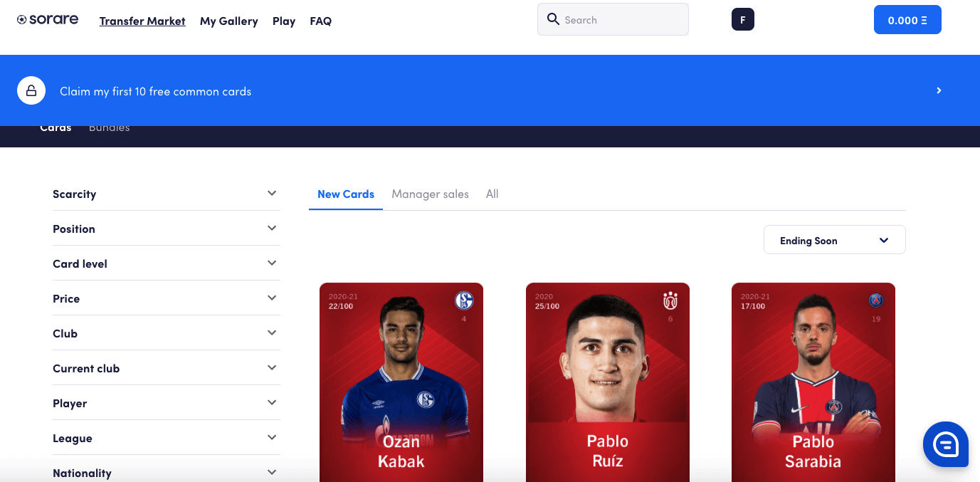980x482 pixels.
Task: Open the FAQ link
Action: tap(320, 21)
